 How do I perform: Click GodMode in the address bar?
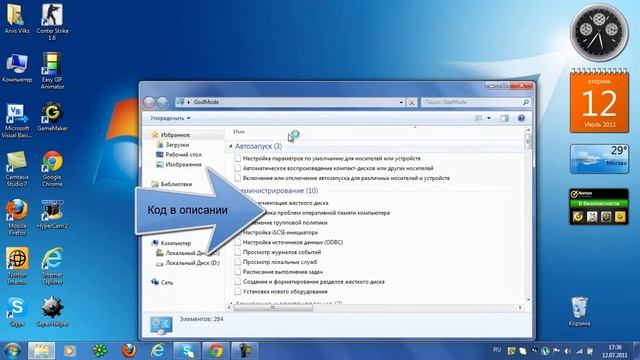206,102
